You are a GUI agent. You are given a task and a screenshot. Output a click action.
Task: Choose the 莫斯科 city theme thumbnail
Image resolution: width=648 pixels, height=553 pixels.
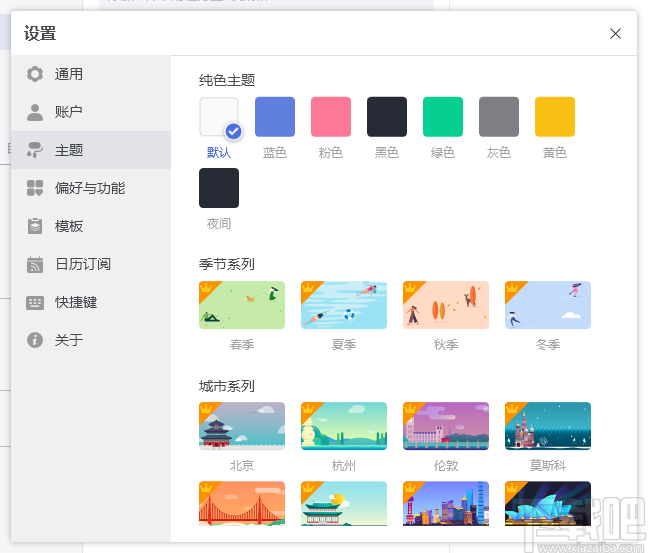[x=548, y=426]
